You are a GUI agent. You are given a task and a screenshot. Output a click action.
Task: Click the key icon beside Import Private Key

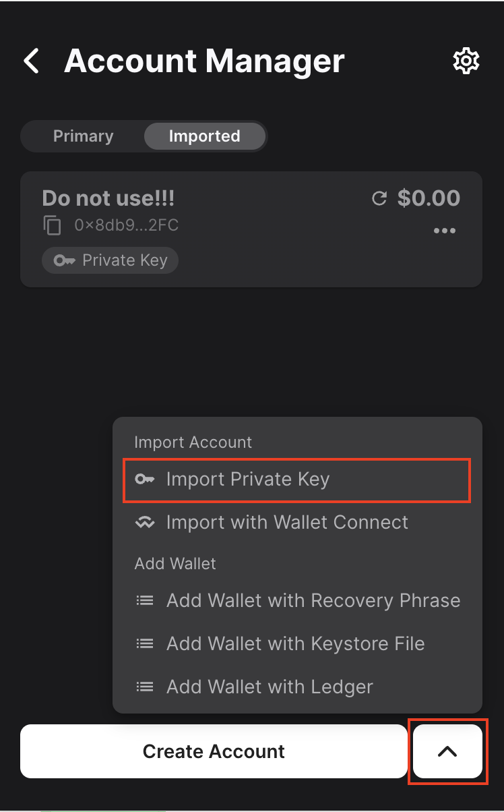145,480
